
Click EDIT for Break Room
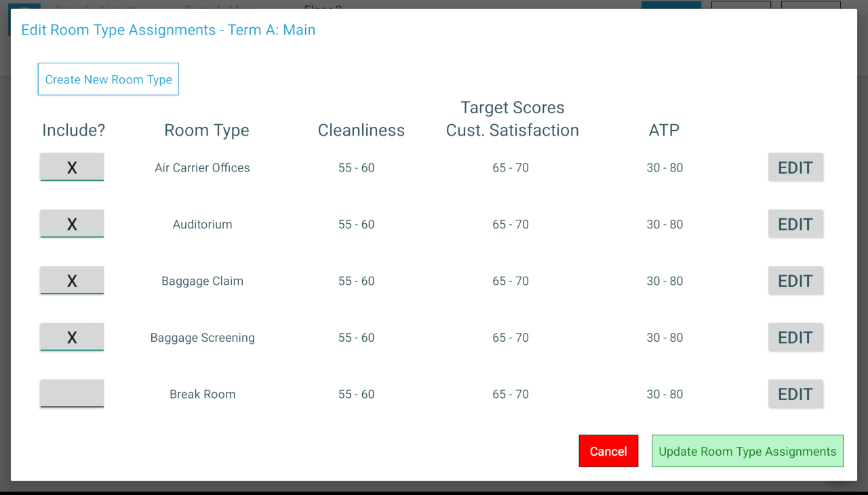point(795,394)
